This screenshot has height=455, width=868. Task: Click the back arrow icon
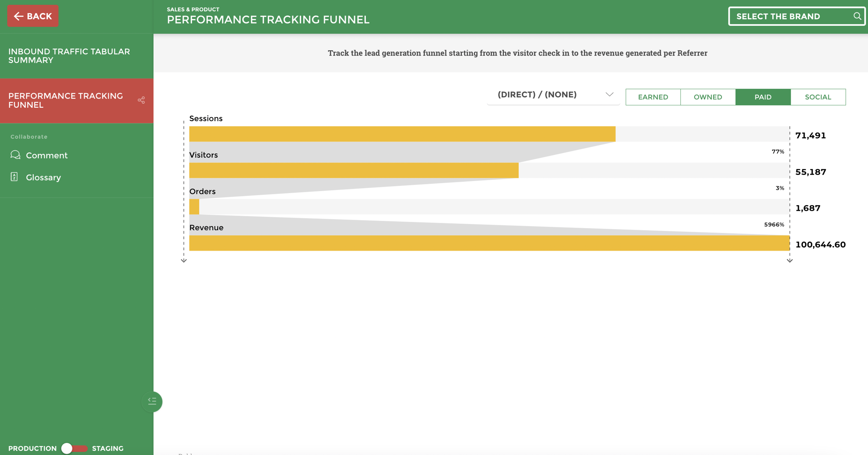[x=18, y=16]
